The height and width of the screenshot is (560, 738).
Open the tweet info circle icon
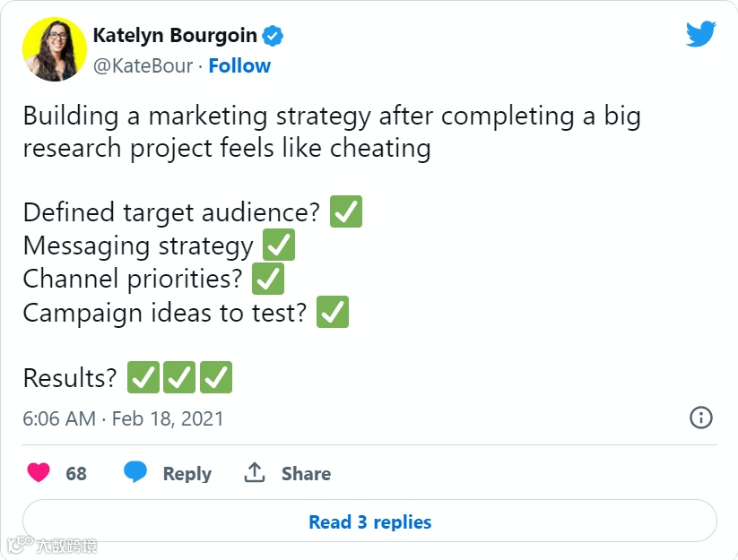click(x=700, y=418)
